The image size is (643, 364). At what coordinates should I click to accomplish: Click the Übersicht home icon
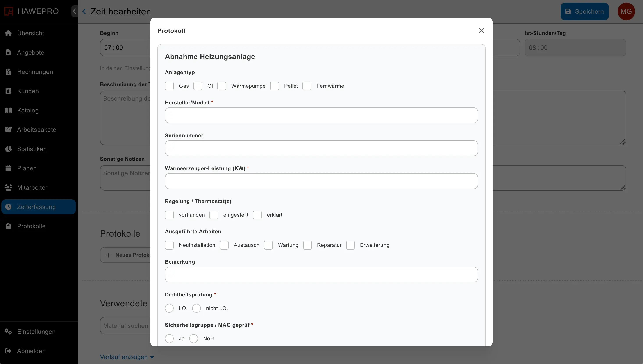click(x=8, y=33)
